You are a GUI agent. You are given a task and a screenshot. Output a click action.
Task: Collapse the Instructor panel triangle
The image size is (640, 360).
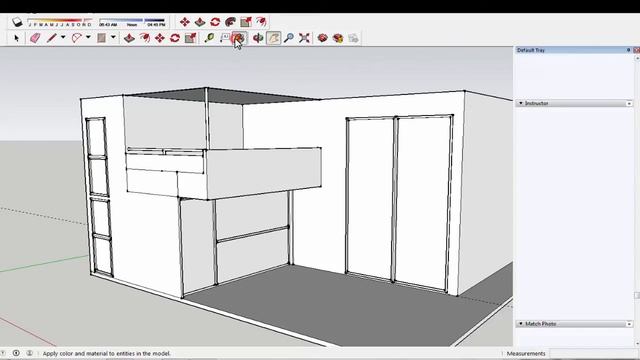520,103
